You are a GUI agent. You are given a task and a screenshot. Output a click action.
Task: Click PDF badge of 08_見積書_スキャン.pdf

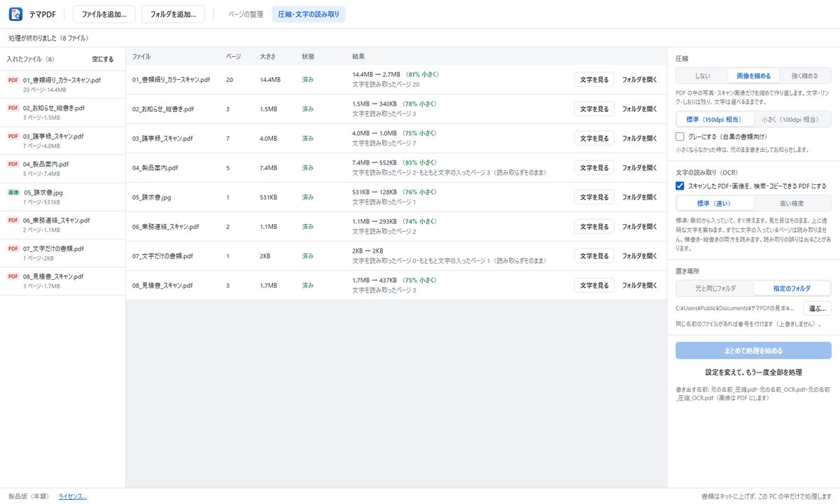(x=13, y=276)
